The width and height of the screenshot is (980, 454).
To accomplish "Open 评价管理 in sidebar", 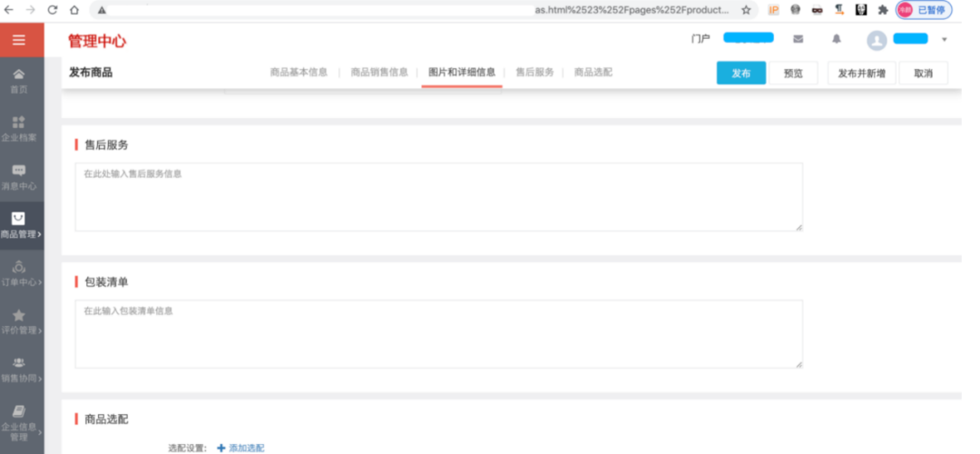I will coord(21,322).
